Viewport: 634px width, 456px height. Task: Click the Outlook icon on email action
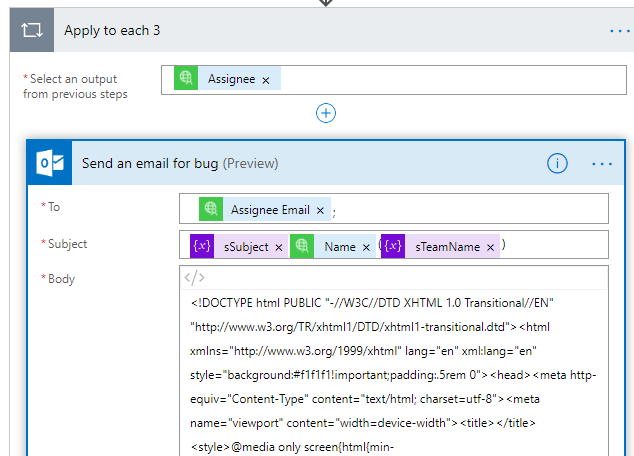(x=50, y=163)
